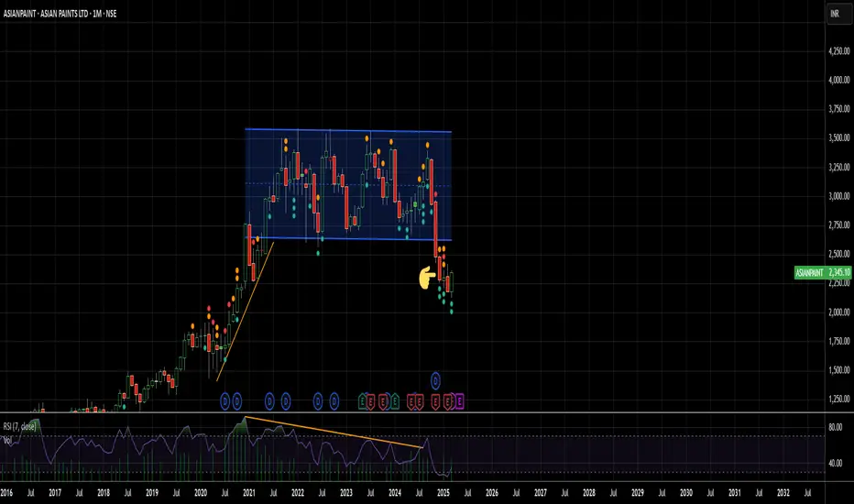Open the dividend marker near Oct 2021
The width and height of the screenshot is (854, 504).
pos(286,401)
